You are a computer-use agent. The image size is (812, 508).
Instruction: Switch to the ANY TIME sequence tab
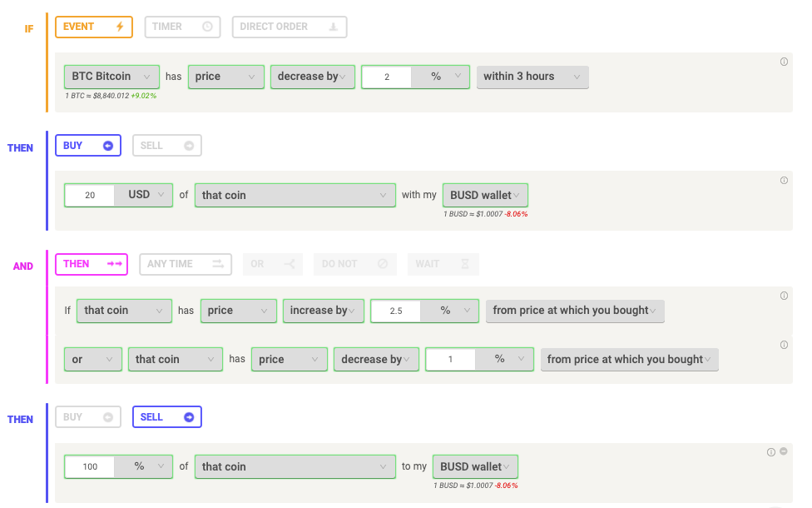[186, 264]
